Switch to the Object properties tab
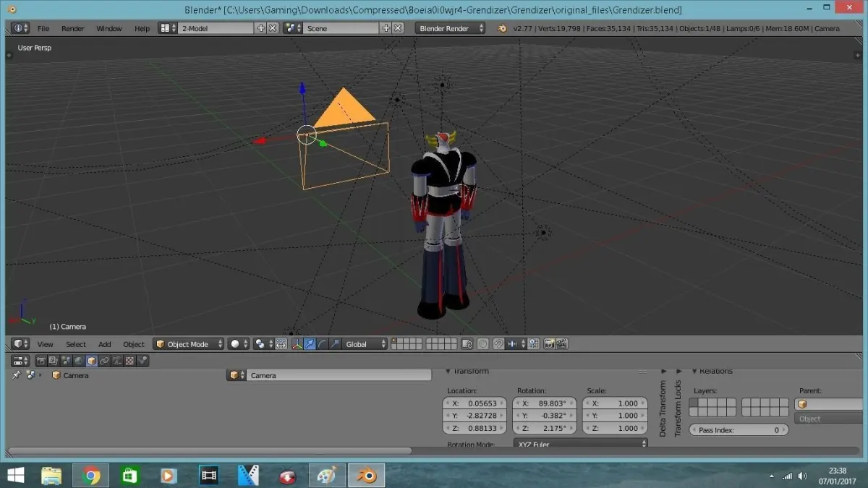The image size is (868, 488). click(x=92, y=360)
